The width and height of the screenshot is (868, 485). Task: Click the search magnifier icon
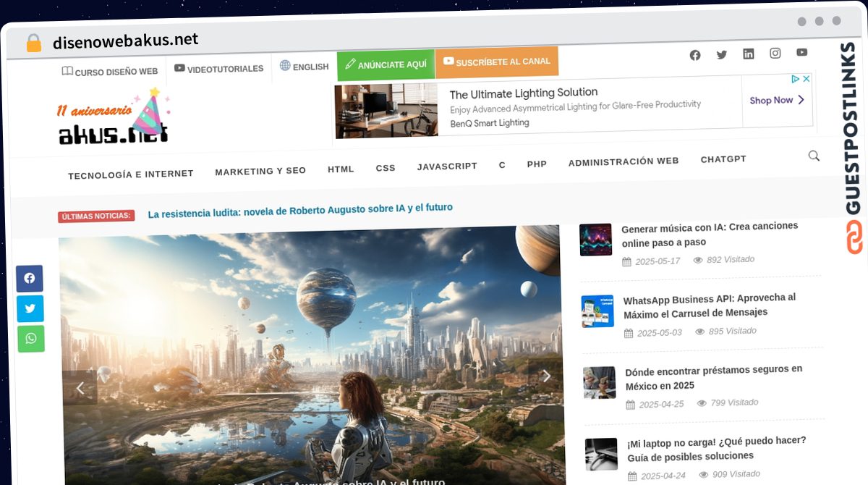coord(814,156)
